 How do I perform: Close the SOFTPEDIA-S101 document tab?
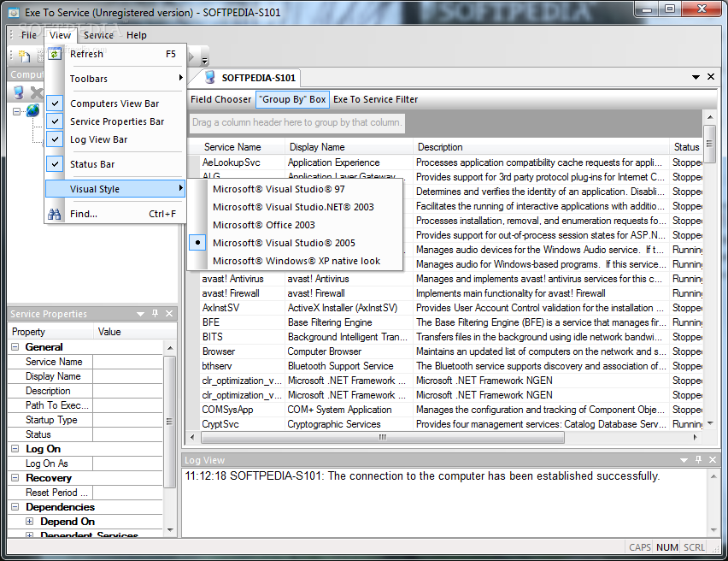point(710,77)
